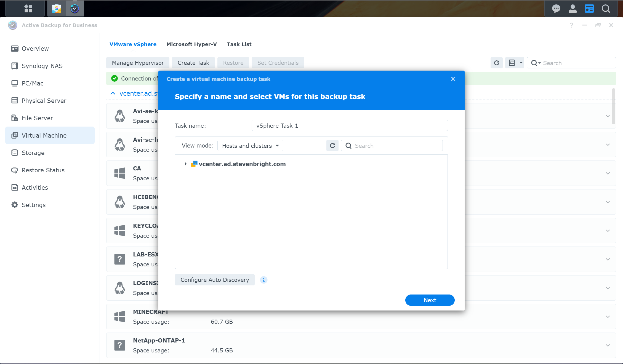Open the DSM widgets panel icon

pos(589,9)
